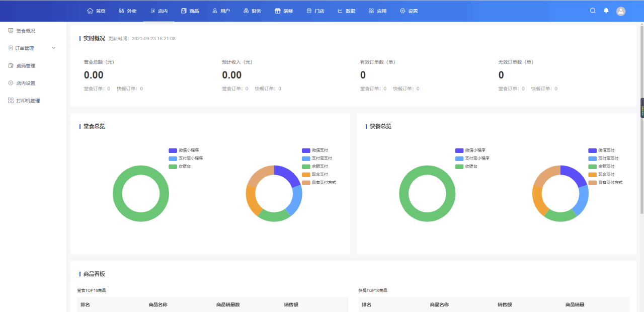Click the 桌码管理 sidebar icon
Screen dimensions: 644x312
pyautogui.click(x=11, y=65)
